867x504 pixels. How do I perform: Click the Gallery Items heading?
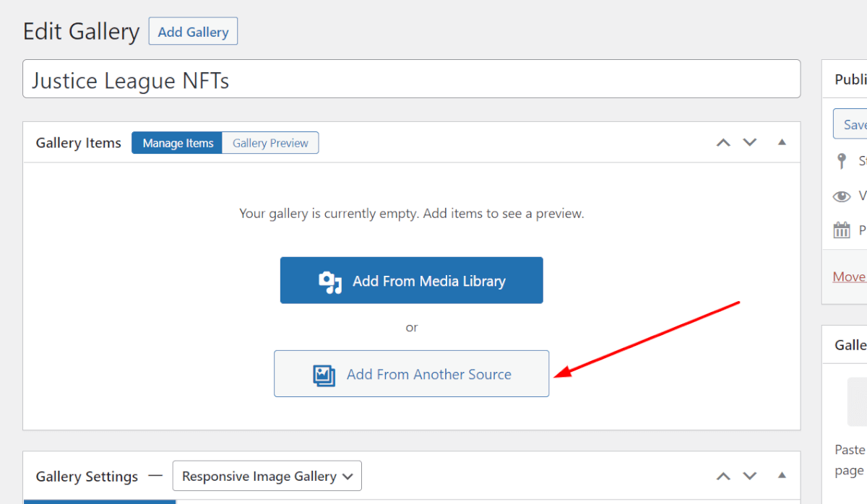click(x=79, y=143)
